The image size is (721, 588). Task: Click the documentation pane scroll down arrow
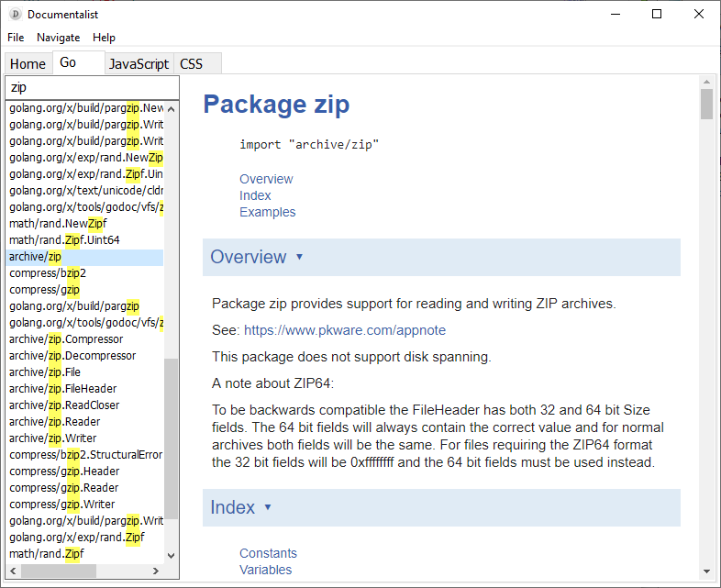[x=706, y=571]
